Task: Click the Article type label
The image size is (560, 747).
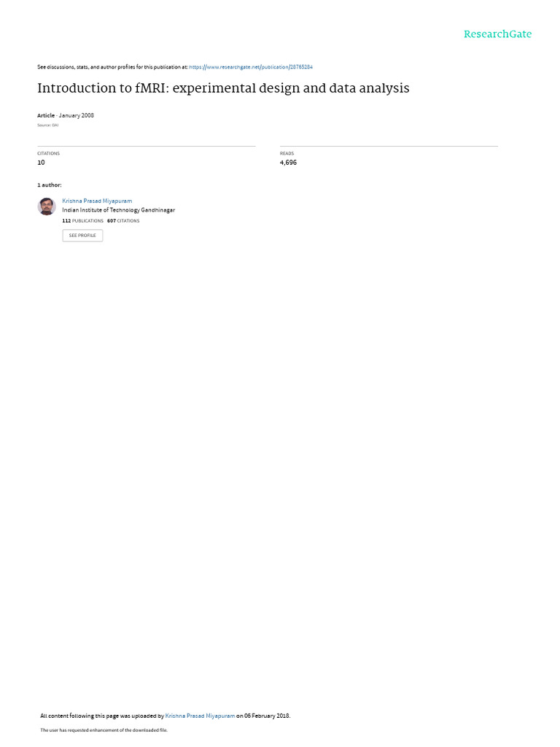Action: 46,115
